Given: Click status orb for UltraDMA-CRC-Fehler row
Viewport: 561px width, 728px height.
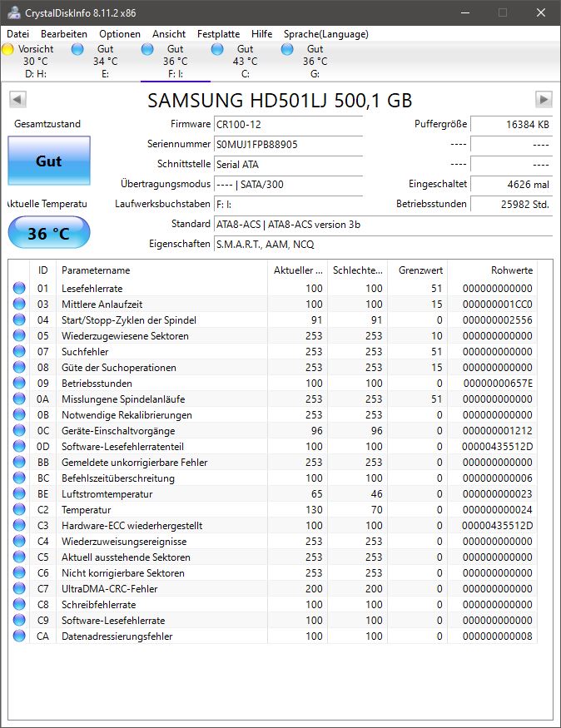Looking at the screenshot, I should (19, 588).
